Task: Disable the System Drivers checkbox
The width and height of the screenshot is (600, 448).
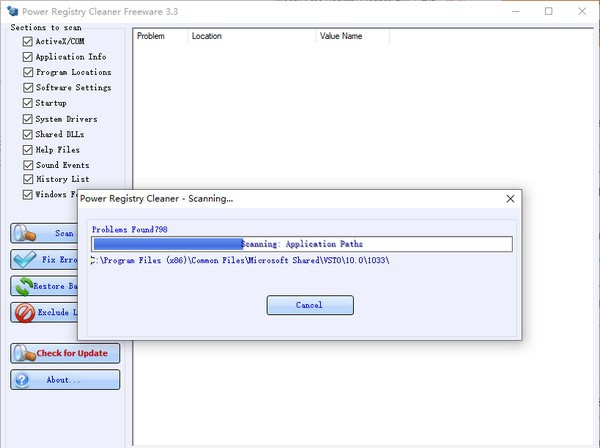Action: point(28,119)
